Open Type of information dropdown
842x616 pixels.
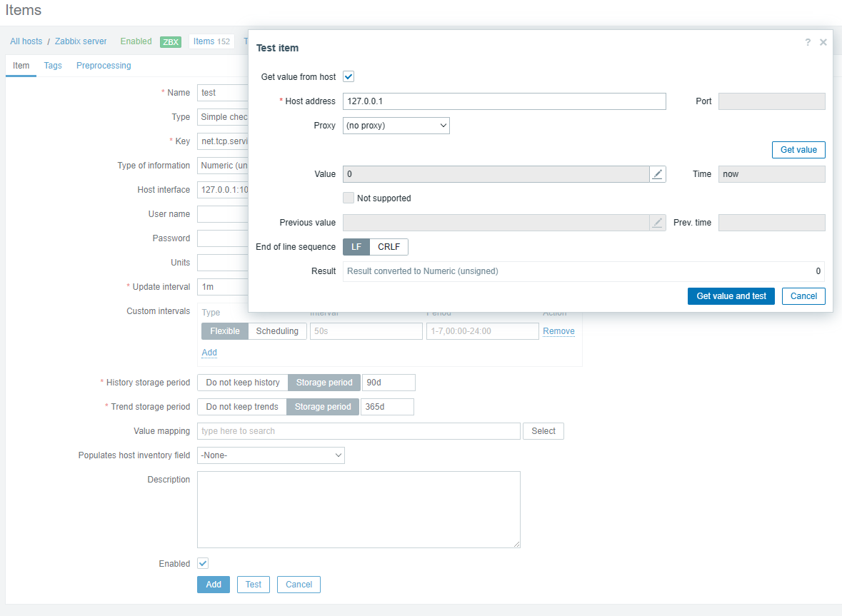223,166
